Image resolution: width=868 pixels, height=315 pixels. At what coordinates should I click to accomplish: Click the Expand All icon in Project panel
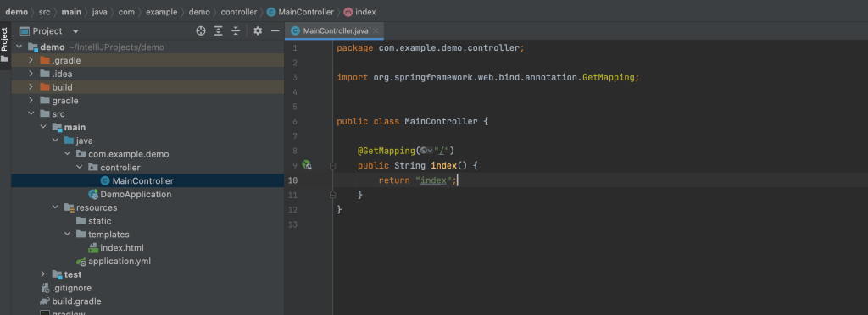point(219,31)
